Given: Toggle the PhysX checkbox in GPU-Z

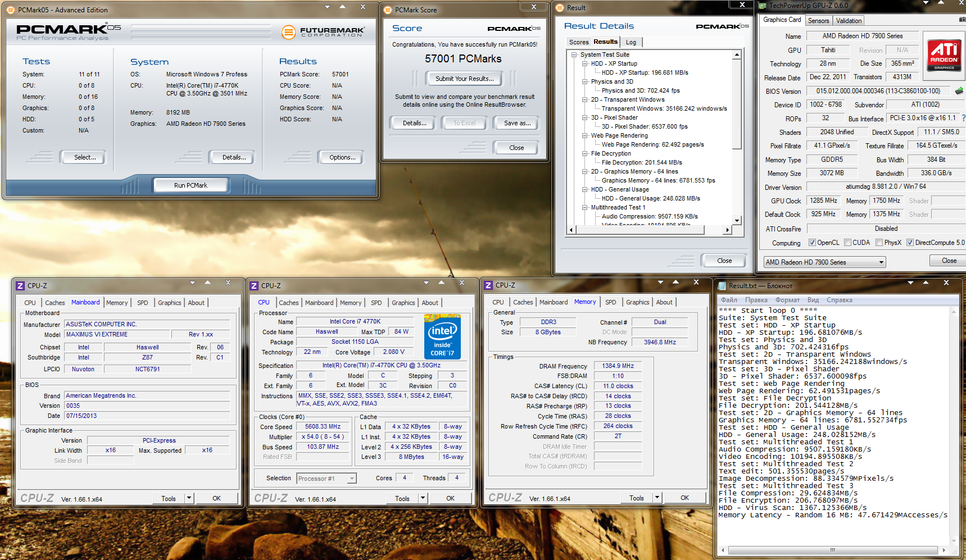Looking at the screenshot, I should [879, 243].
